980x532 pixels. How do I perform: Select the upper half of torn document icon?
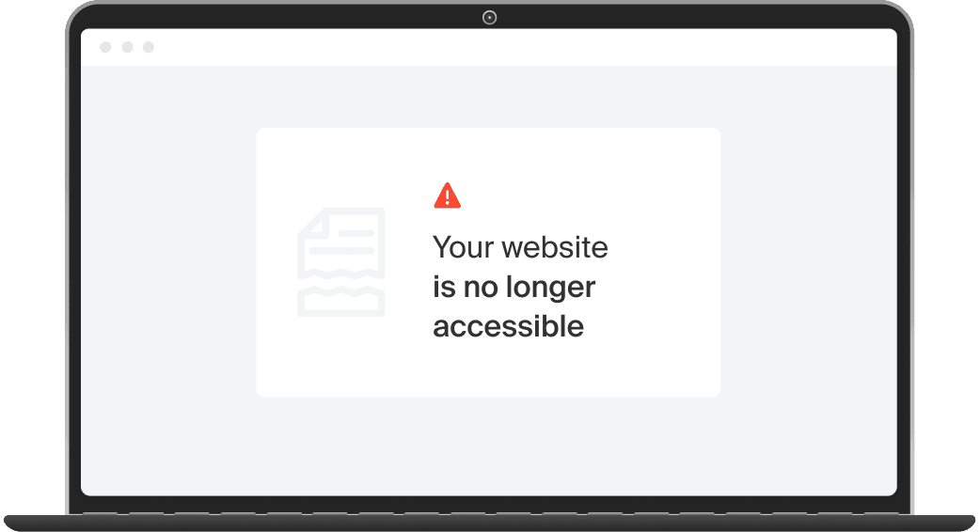point(341,243)
